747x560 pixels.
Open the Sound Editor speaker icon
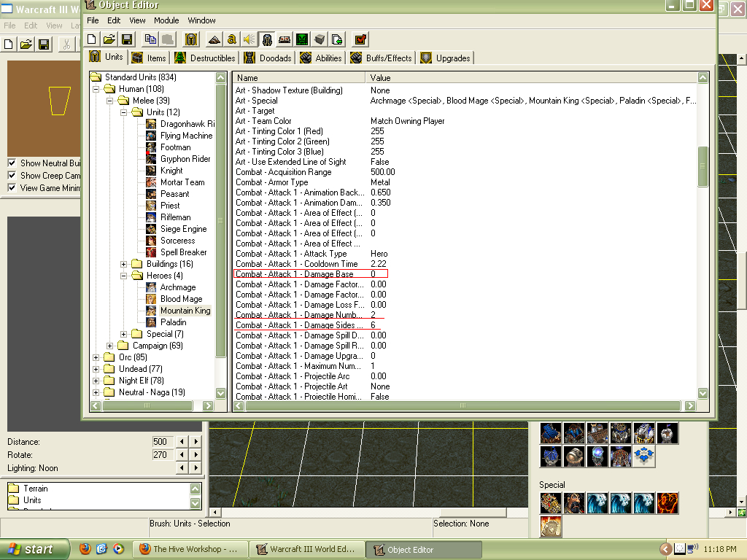coord(249,39)
